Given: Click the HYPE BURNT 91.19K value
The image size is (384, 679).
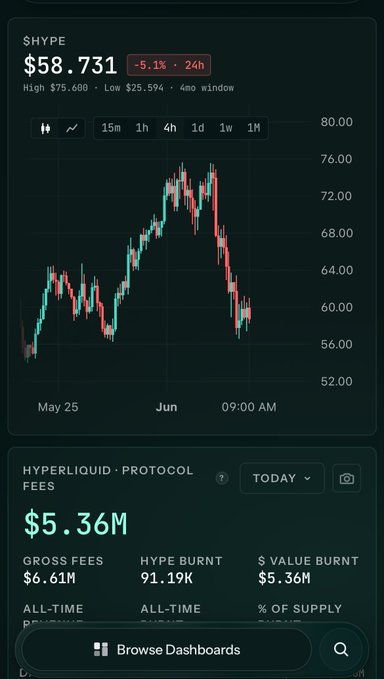Looking at the screenshot, I should coord(167,578).
